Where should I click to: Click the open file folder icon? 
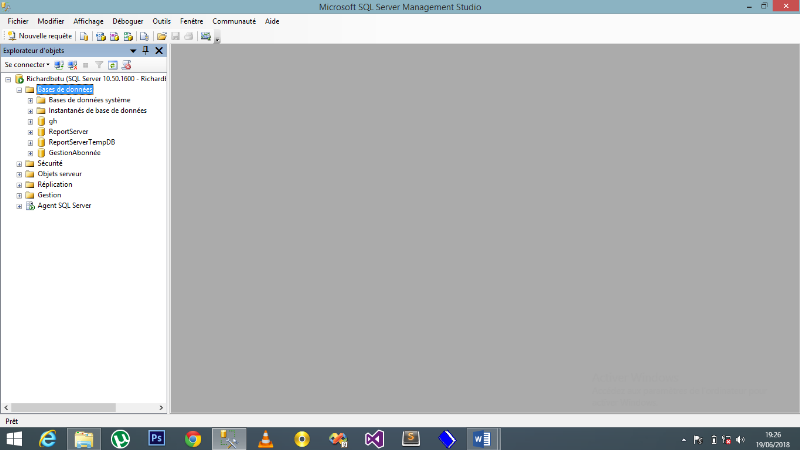pyautogui.click(x=162, y=36)
